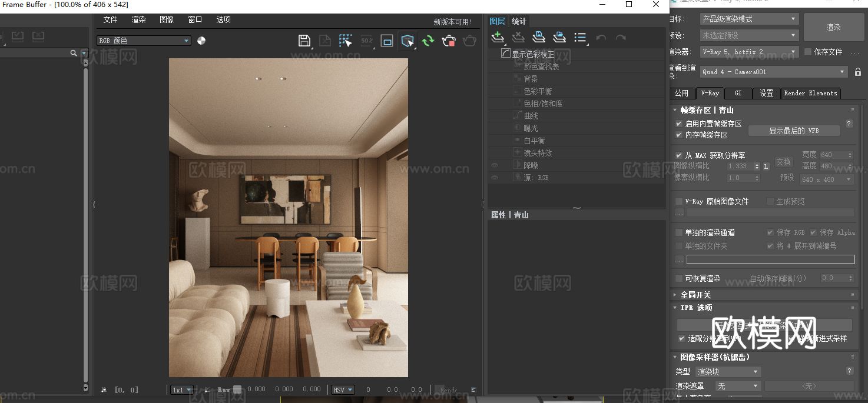This screenshot has width=868, height=403.
Task: Switch to the Render Elements tab
Action: [810, 93]
